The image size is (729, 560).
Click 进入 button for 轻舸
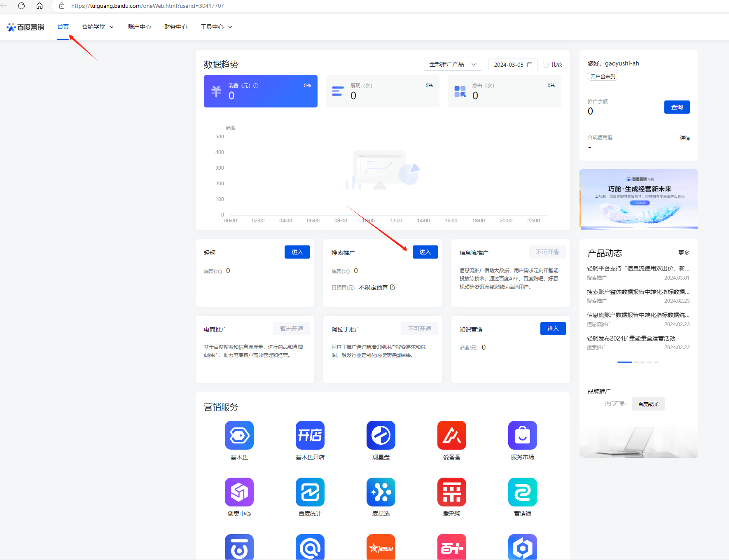[x=297, y=252]
